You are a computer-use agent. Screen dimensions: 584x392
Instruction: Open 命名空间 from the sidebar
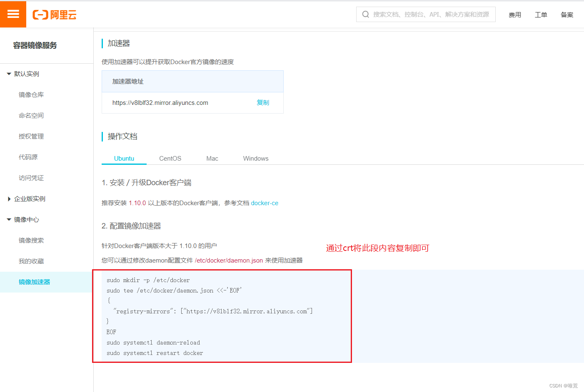pos(31,115)
